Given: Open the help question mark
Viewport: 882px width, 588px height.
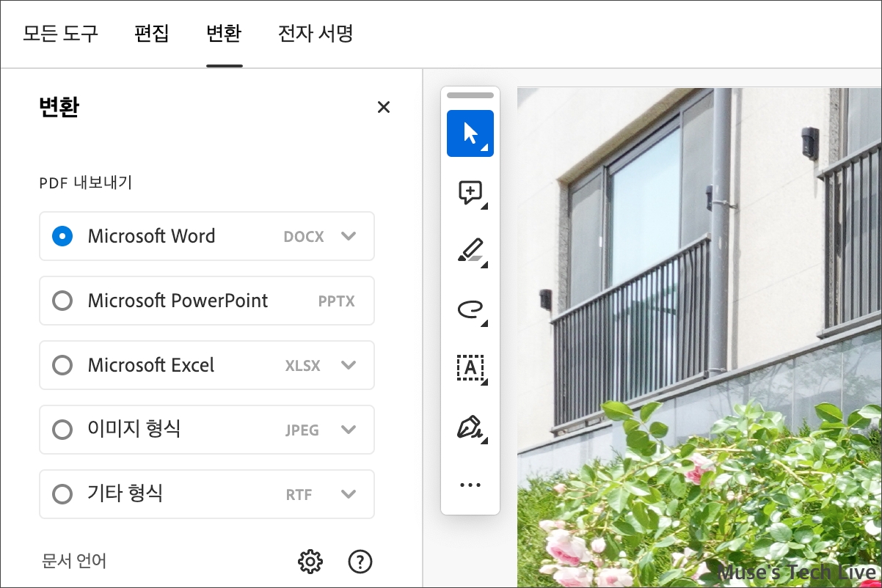Looking at the screenshot, I should coord(360,562).
